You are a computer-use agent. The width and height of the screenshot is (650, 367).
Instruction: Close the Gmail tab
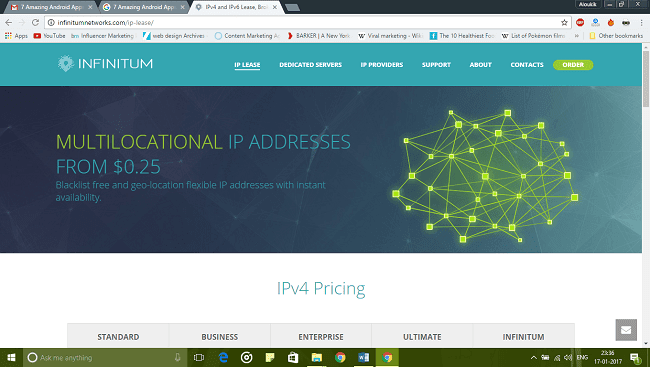[x=90, y=7]
